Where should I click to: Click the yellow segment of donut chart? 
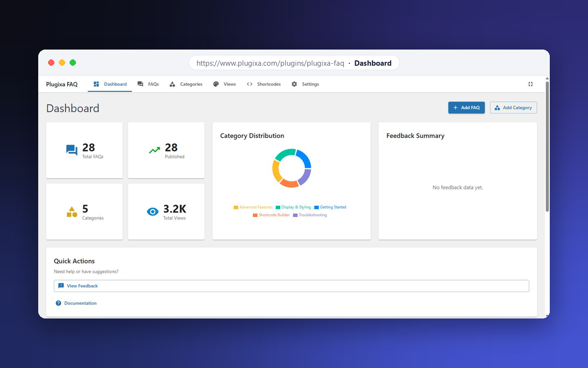point(276,170)
